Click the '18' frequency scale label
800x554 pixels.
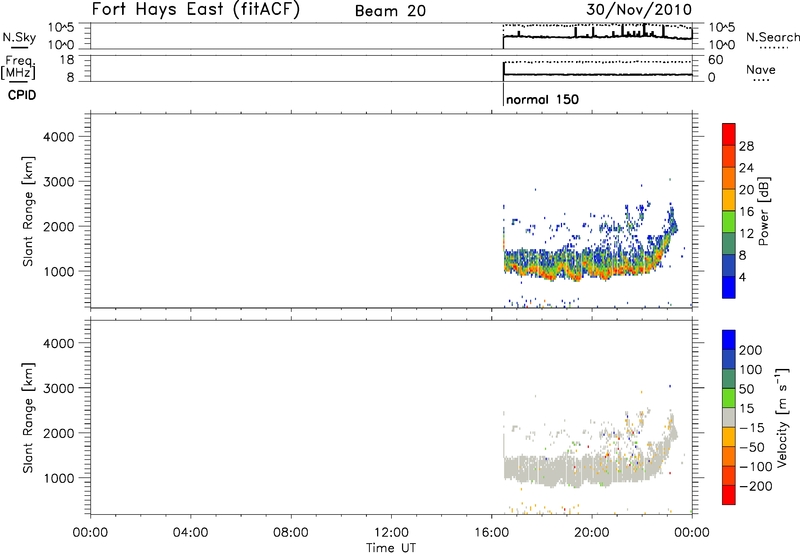coord(66,60)
